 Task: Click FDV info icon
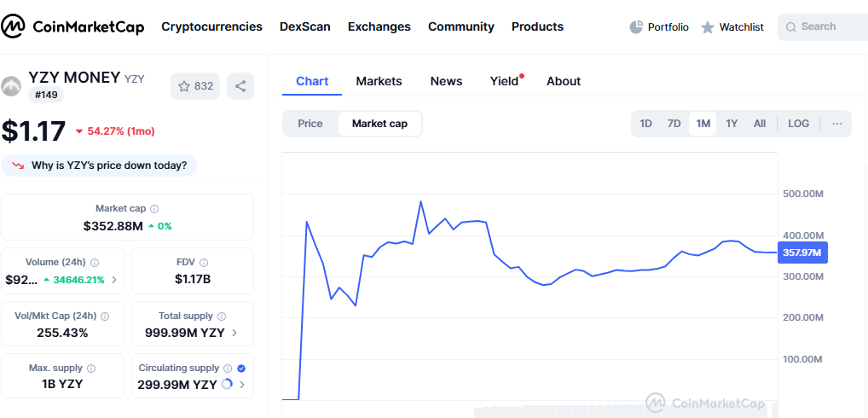click(204, 263)
